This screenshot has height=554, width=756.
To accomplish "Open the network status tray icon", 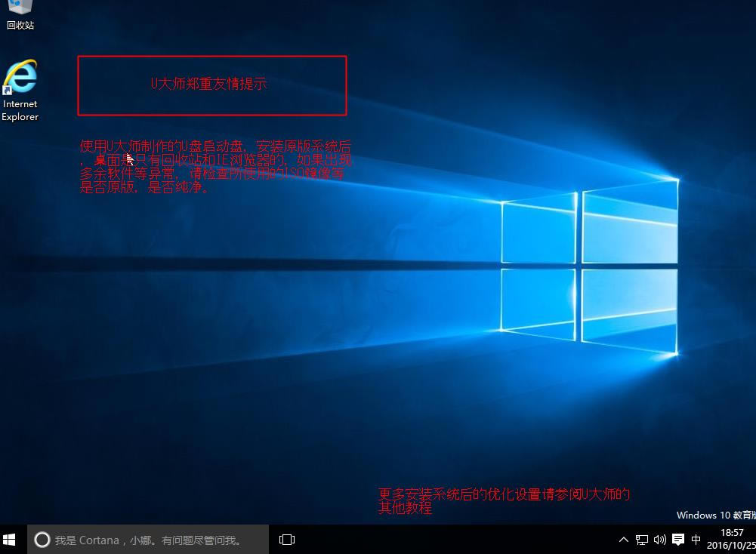I will click(642, 540).
